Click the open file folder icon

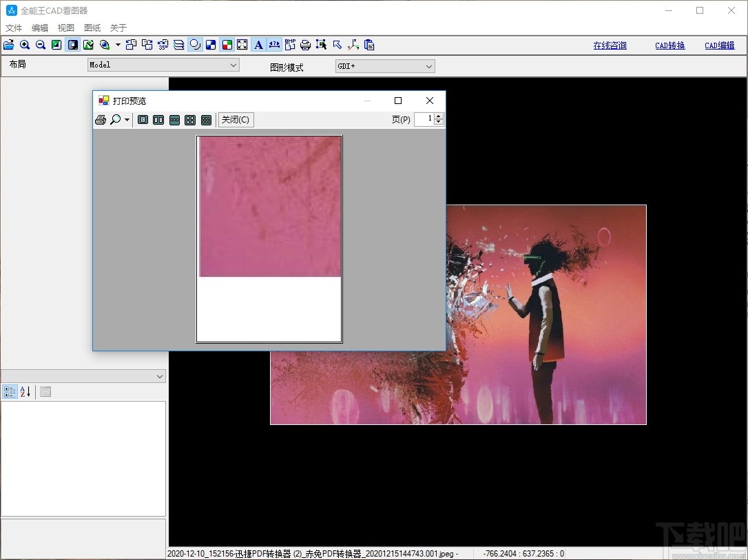pos(9,45)
